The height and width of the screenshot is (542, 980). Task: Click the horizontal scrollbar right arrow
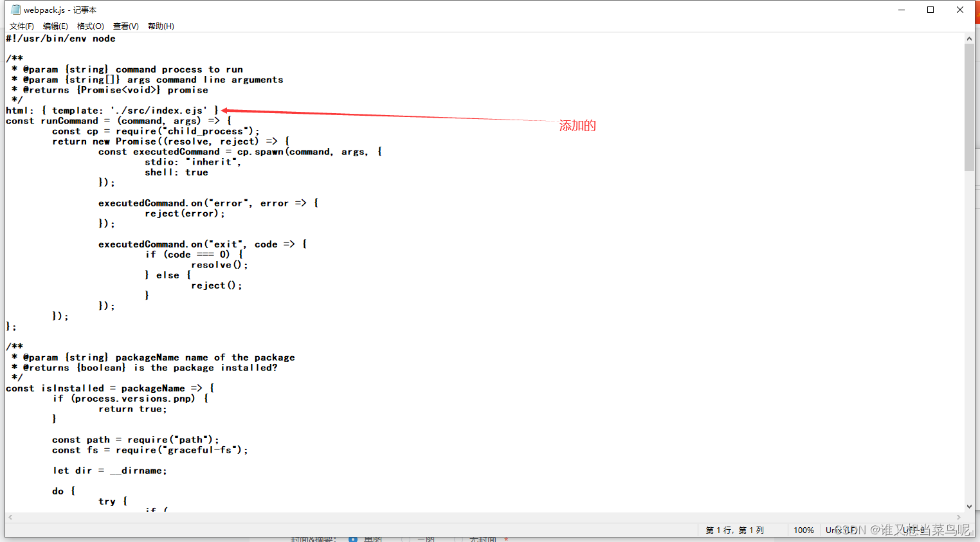click(x=959, y=517)
